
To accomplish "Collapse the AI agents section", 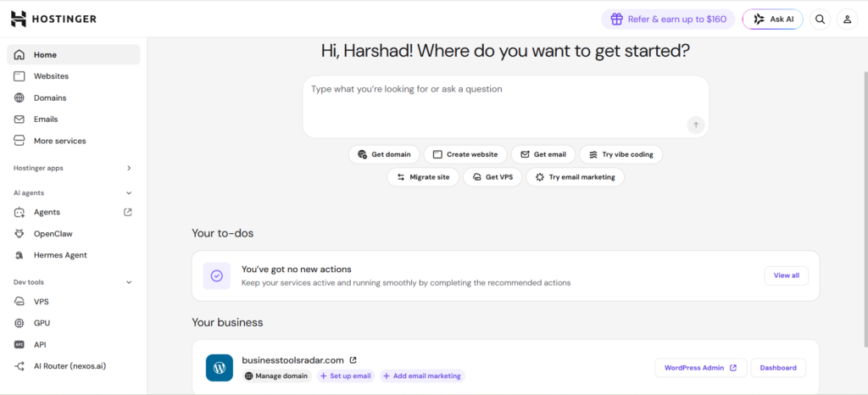I will [129, 193].
